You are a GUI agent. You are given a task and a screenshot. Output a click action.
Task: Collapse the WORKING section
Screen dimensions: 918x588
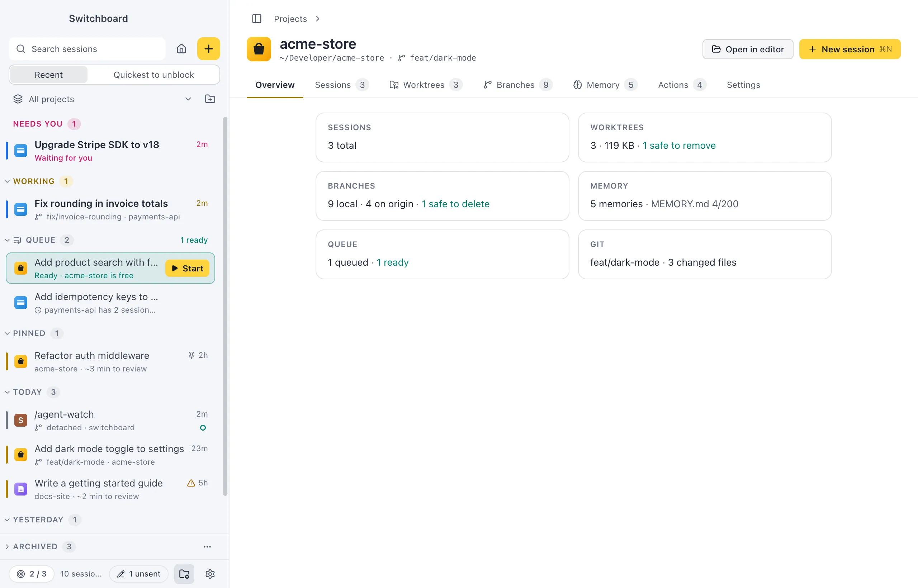click(7, 181)
